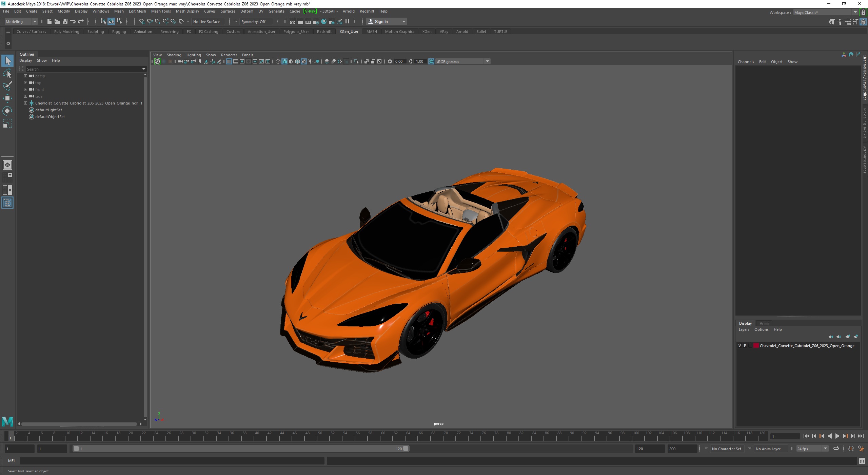
Task: Open the sRGB gamma dropdown
Action: [x=462, y=61]
